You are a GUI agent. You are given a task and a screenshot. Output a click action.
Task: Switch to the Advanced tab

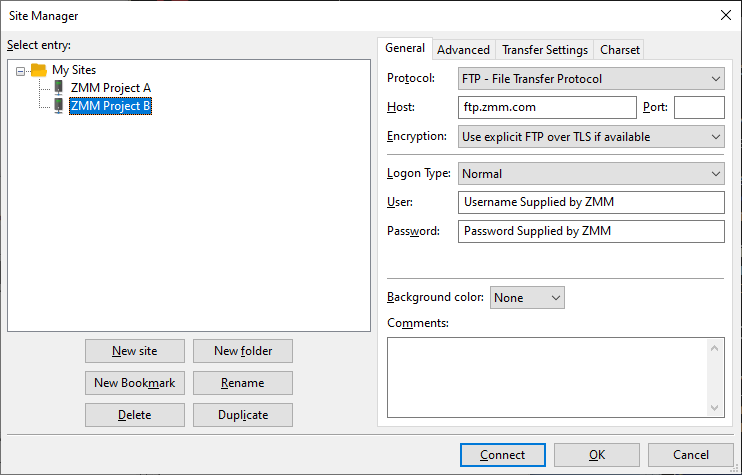[463, 50]
